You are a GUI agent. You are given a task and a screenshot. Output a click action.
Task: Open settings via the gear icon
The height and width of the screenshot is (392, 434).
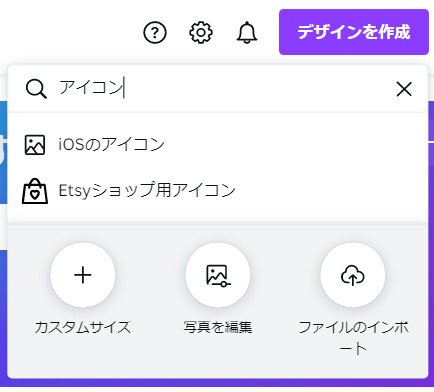pyautogui.click(x=201, y=32)
